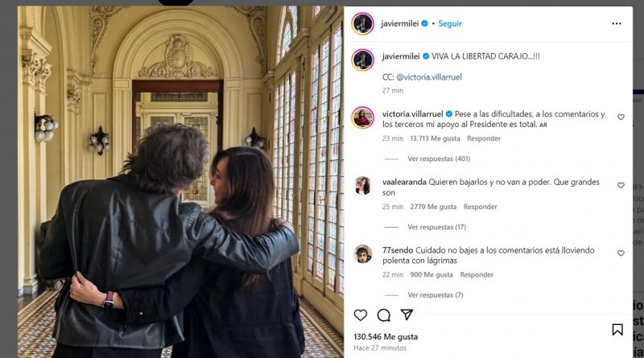Like vaalearanda's comment with the heart
The height and width of the screenshot is (358, 644).
(621, 185)
